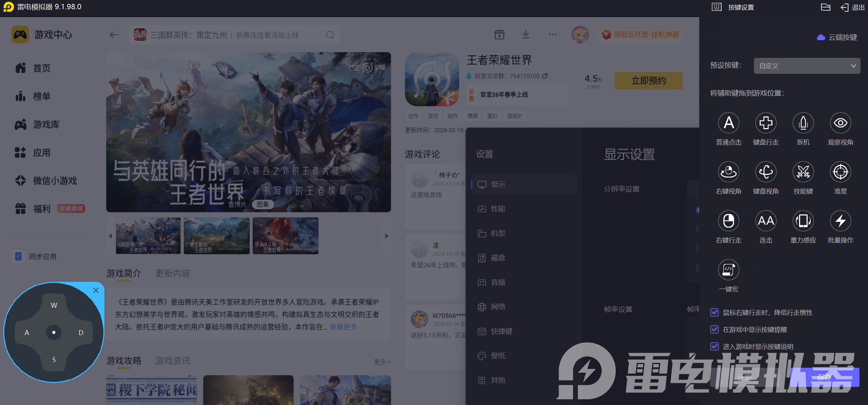Open the folder icon beside 退出
Screen dimensions: 868x405
point(825,7)
